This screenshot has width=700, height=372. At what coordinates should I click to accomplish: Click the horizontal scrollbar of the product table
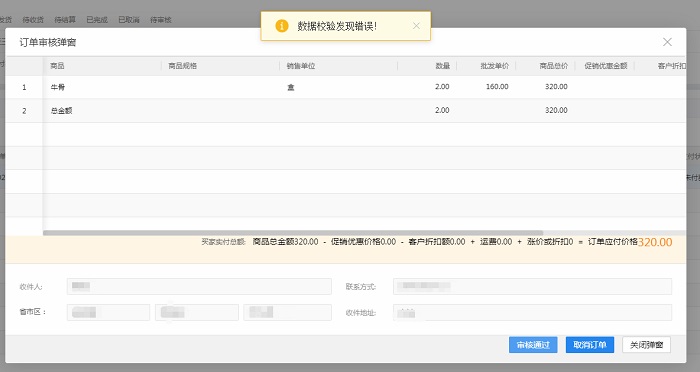pyautogui.click(x=293, y=233)
